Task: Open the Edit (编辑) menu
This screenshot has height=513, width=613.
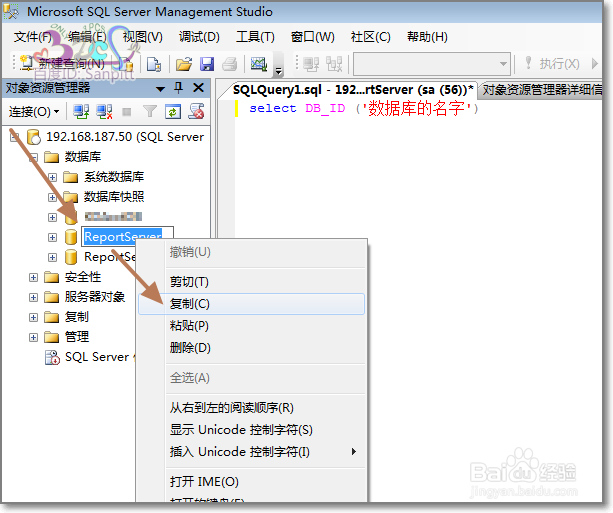Action: 87,37
